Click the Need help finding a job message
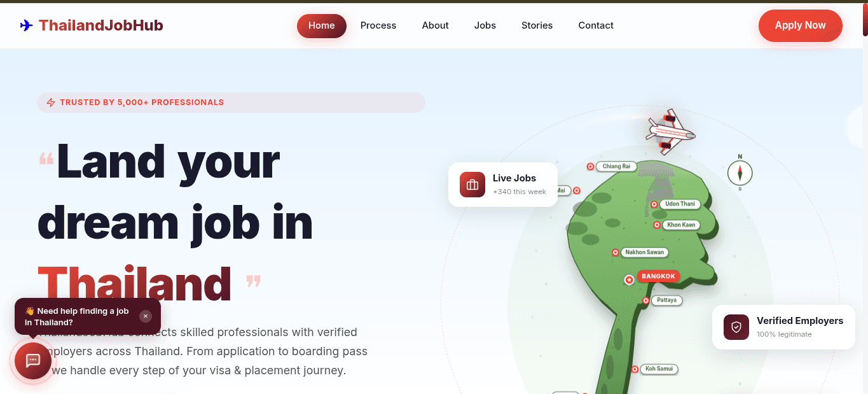This screenshot has height=394, width=868. pyautogui.click(x=78, y=316)
